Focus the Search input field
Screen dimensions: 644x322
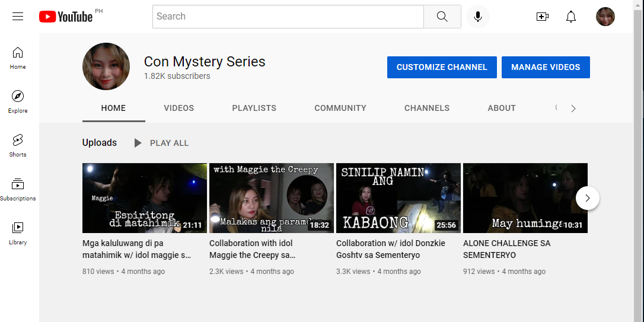tap(288, 17)
